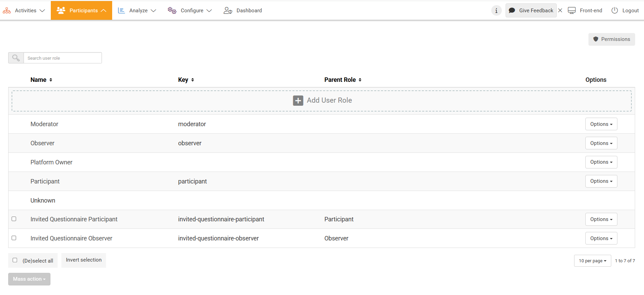Open the Configure menu
This screenshot has width=644, height=295.
(x=190, y=11)
